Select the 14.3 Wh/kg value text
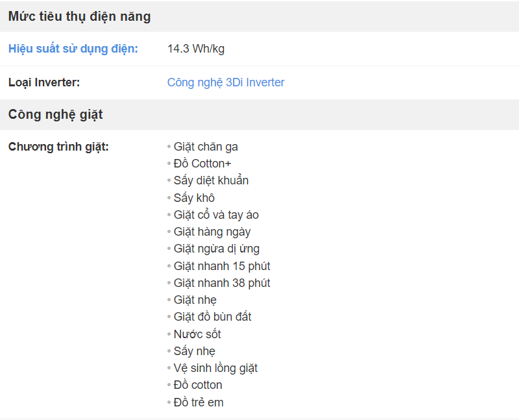The width and height of the screenshot is (521, 420). click(x=196, y=49)
